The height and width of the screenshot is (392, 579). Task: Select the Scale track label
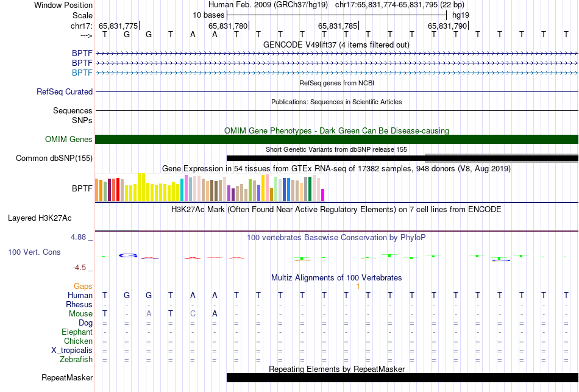(82, 15)
